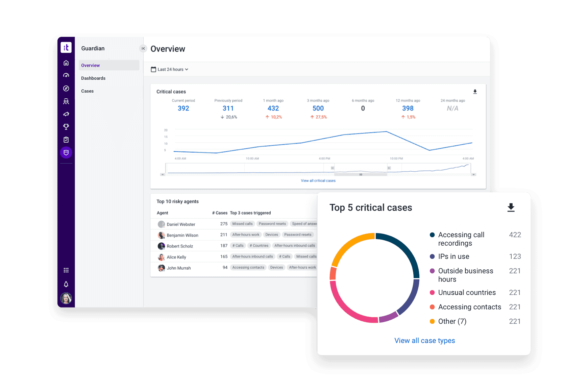Click the View all case types link
Screen dimensions: 588x392
click(424, 341)
